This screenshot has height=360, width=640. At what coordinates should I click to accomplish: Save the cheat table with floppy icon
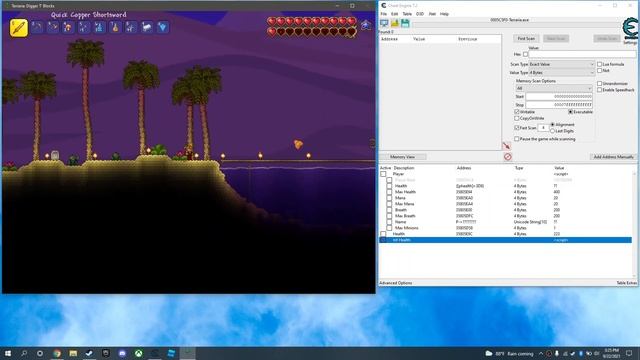click(x=405, y=24)
